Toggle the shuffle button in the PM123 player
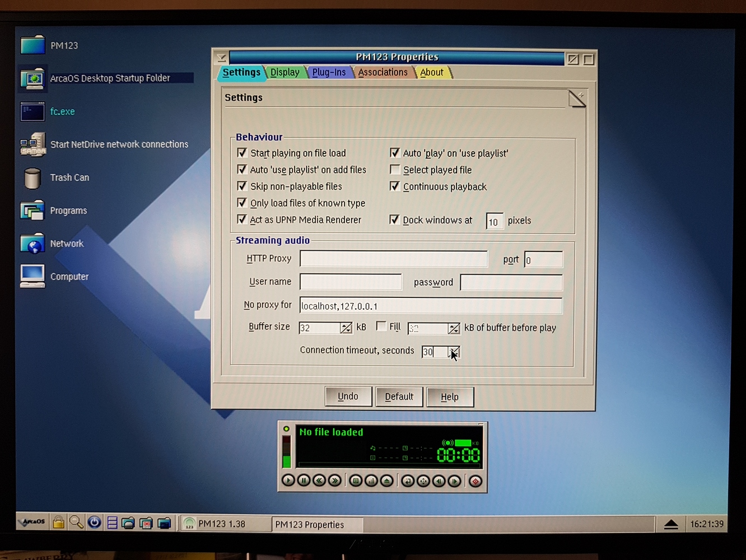 tap(423, 480)
